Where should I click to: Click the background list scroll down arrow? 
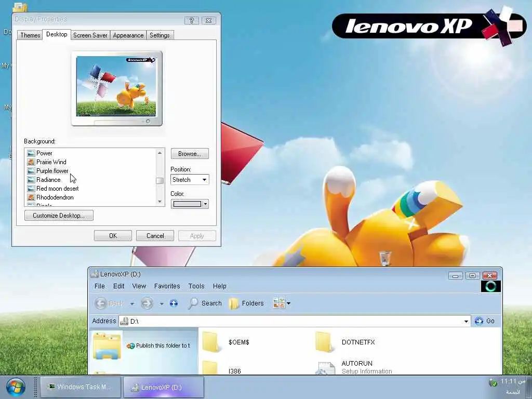pyautogui.click(x=160, y=202)
